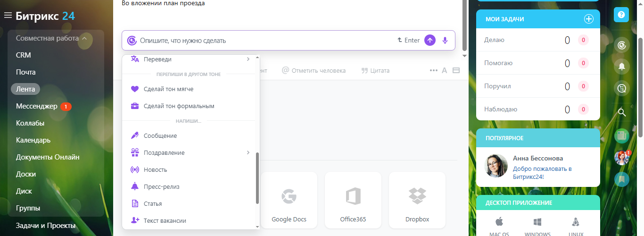Expand the Переведи submenu arrow
Image resolution: width=644 pixels, height=236 pixels.
[x=248, y=59]
